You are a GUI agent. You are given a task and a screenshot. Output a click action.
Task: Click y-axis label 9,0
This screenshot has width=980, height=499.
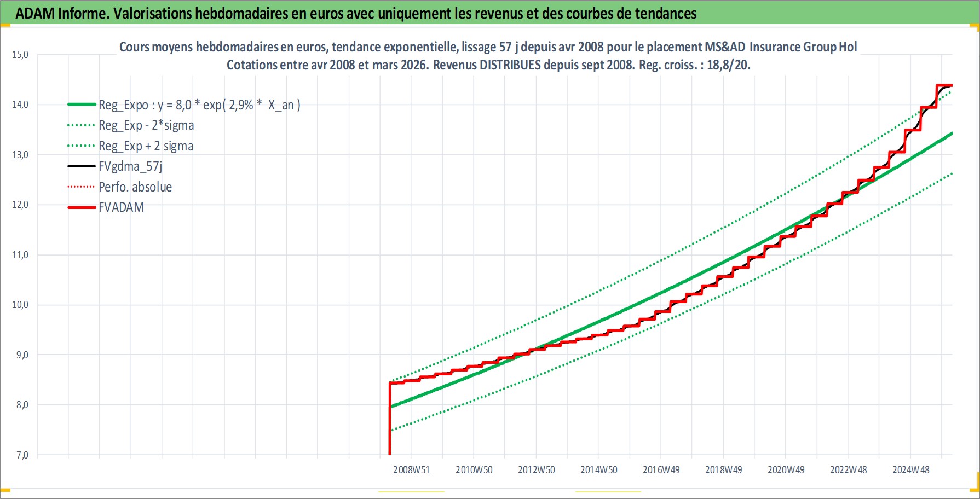coord(22,355)
